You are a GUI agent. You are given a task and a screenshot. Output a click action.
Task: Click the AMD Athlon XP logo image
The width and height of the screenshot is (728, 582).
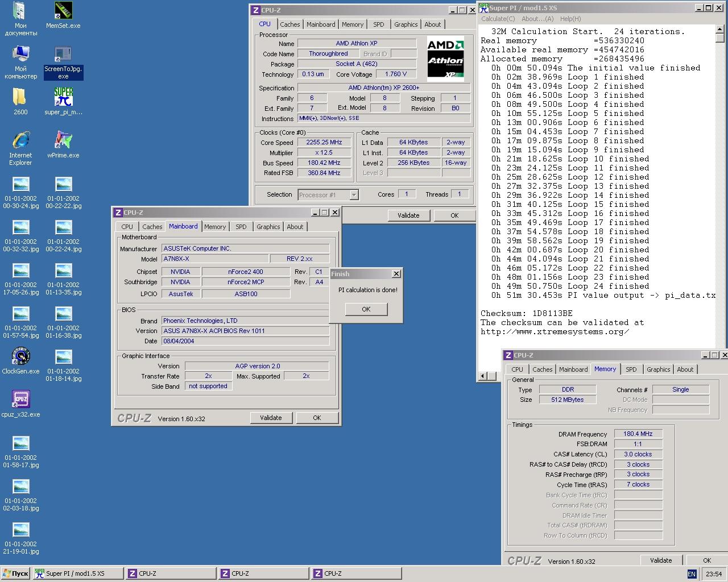coord(446,59)
